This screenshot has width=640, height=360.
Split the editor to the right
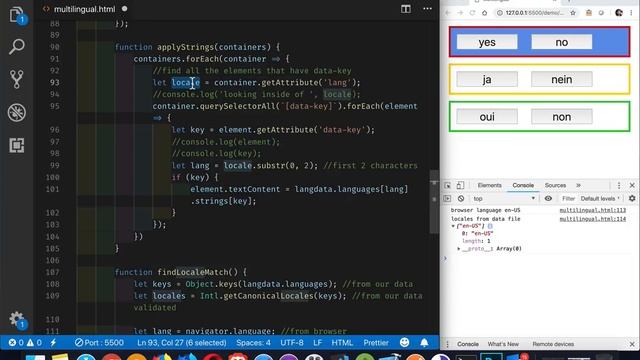(405, 9)
